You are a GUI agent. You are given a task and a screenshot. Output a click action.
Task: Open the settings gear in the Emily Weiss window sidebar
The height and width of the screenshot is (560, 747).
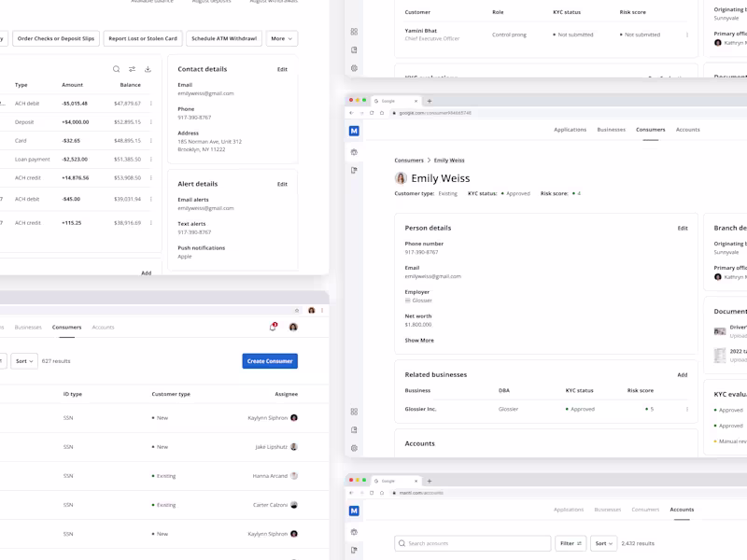point(354,448)
